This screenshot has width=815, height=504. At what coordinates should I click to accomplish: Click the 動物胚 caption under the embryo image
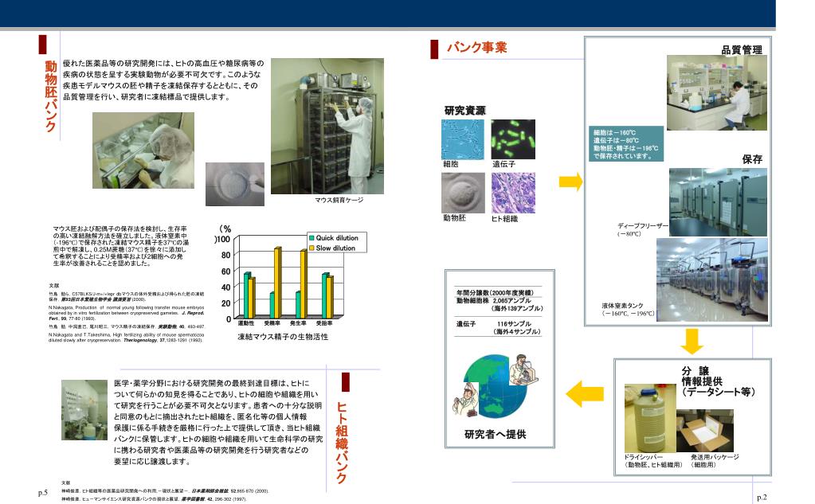click(x=454, y=218)
